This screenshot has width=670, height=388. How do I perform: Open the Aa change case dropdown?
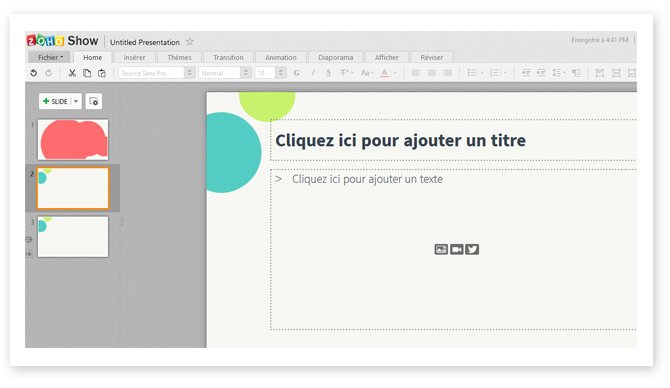[x=367, y=73]
